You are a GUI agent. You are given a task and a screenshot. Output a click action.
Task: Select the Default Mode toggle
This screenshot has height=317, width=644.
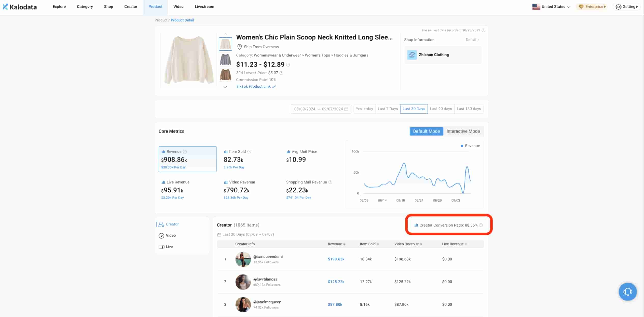tap(426, 131)
